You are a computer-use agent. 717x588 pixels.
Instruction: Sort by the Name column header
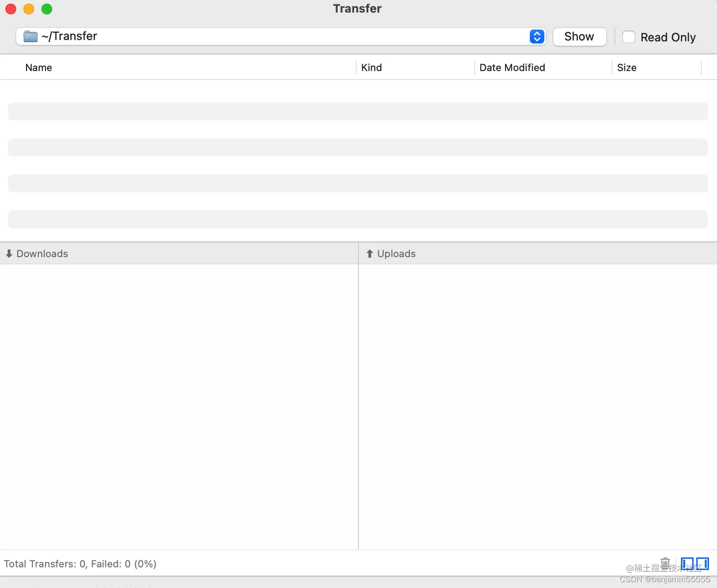[39, 68]
